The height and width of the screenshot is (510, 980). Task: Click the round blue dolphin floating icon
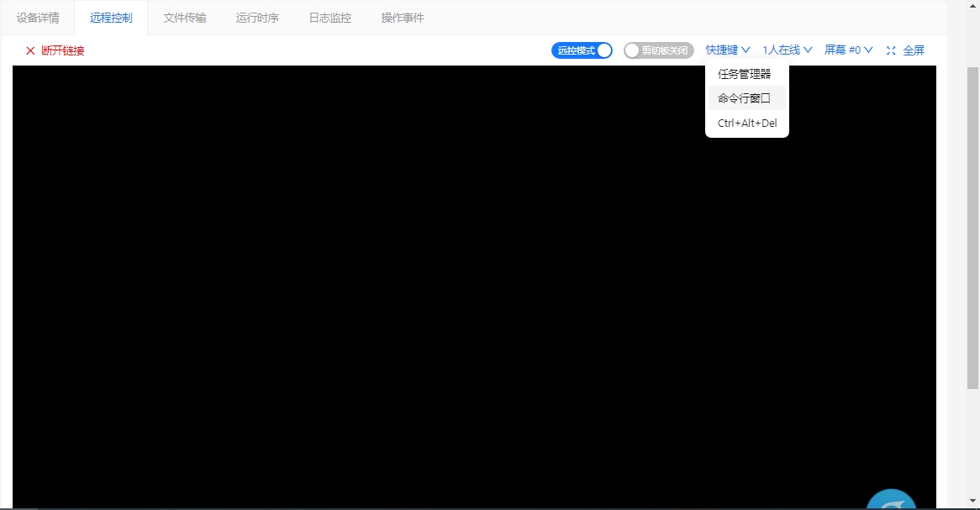pyautogui.click(x=891, y=499)
